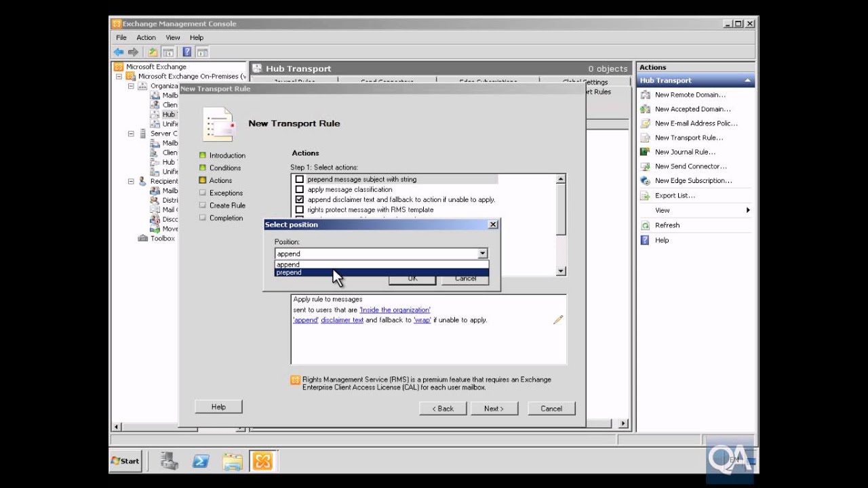Image resolution: width=868 pixels, height=488 pixels.
Task: Click the green Refresh icon in Actions pane
Action: tap(646, 225)
